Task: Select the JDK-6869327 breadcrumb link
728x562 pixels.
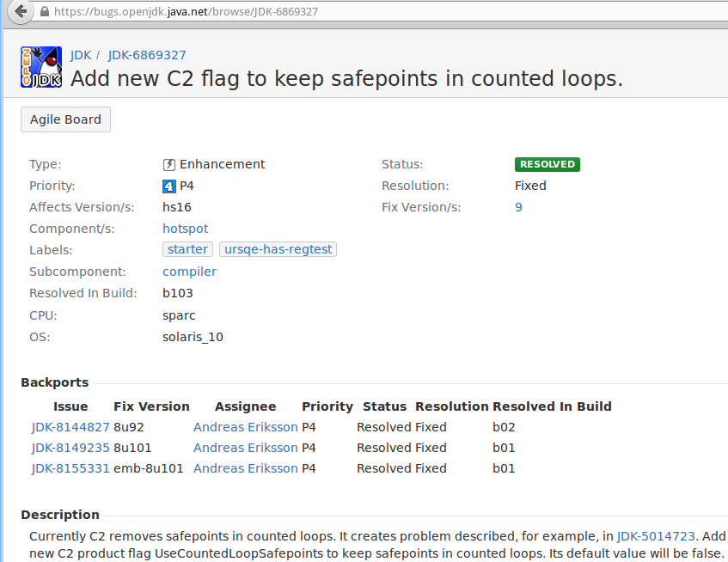Action: click(x=146, y=54)
